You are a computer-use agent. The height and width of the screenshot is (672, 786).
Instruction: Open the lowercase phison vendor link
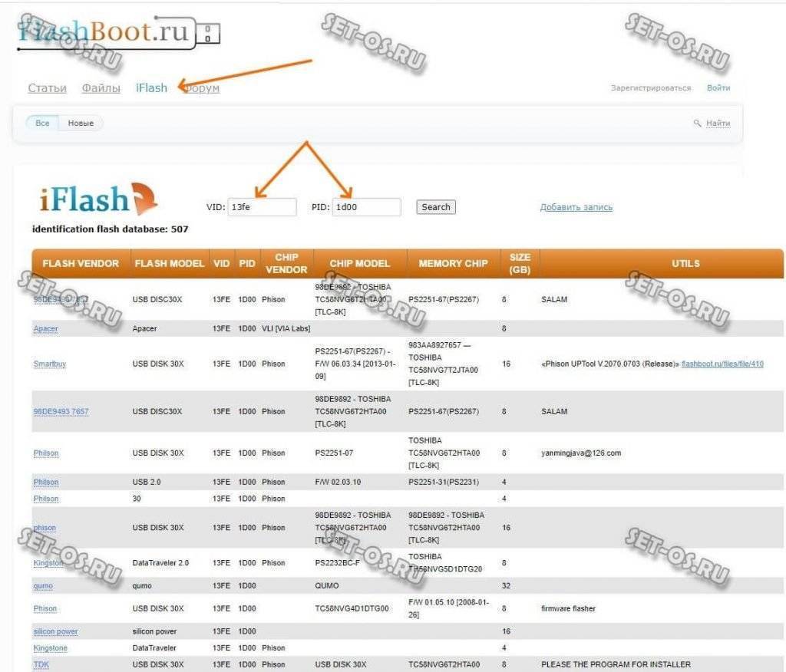point(45,528)
